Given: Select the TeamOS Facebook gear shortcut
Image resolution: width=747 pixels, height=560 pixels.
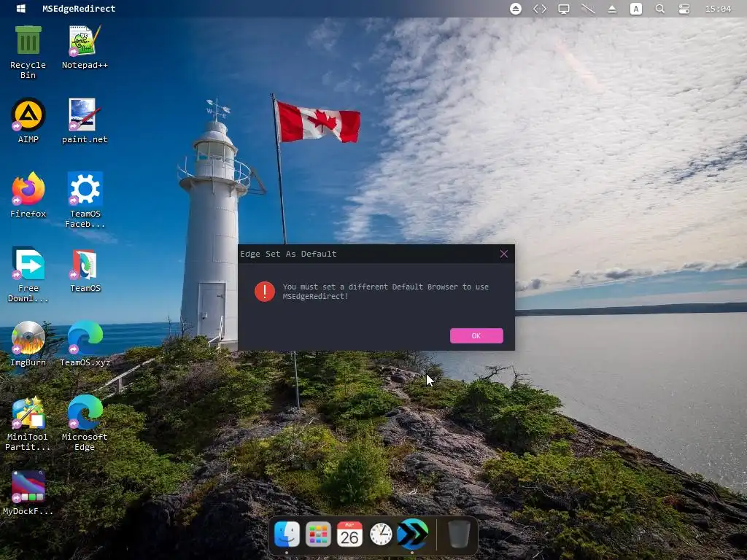Looking at the screenshot, I should point(85,200).
